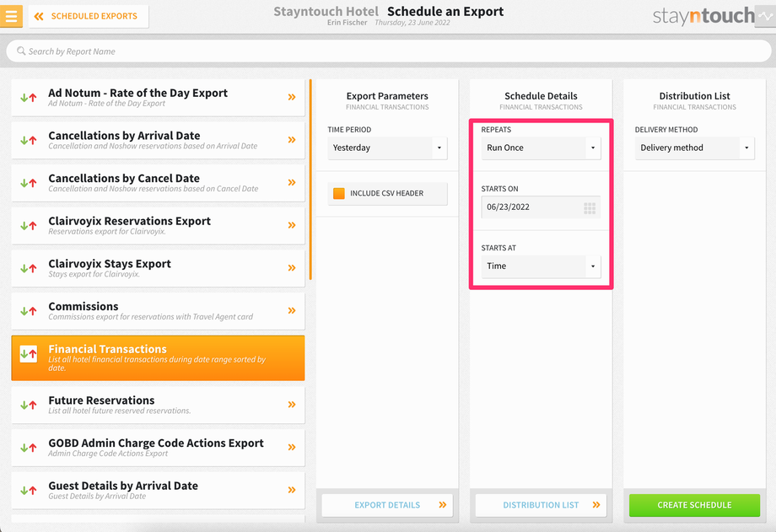Click the Export Parameters heading
776x532 pixels.
click(387, 96)
